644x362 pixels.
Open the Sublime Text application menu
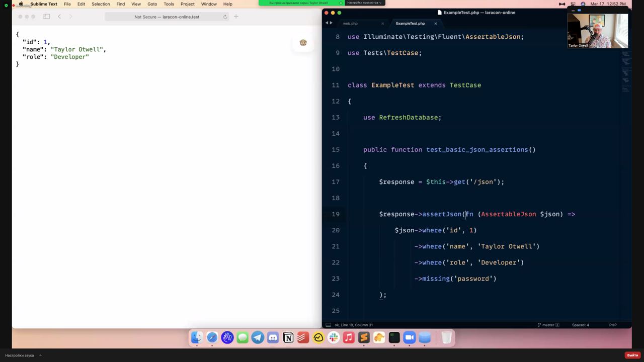(x=44, y=4)
